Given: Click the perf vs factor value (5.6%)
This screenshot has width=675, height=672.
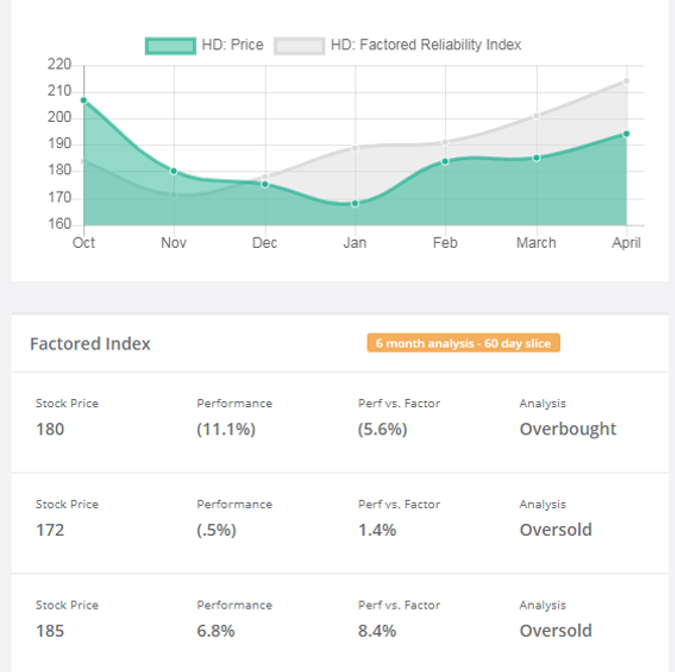Looking at the screenshot, I should pyautogui.click(x=382, y=429).
